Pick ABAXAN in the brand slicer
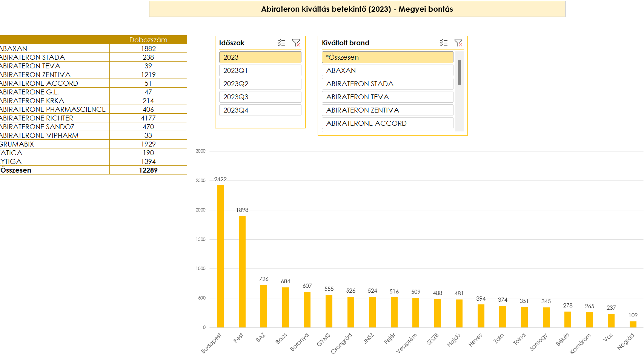644x355 pixels. [387, 71]
